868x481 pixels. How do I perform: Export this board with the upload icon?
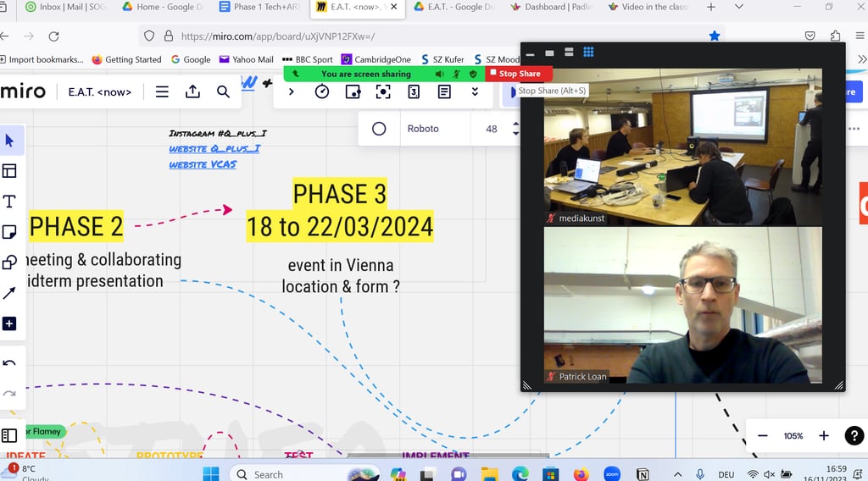[x=192, y=91]
